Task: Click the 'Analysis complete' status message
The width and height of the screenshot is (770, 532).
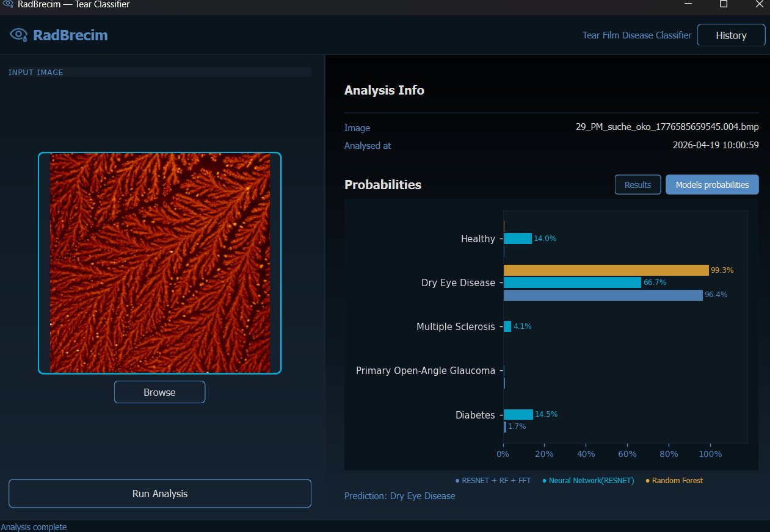Action: pyautogui.click(x=34, y=527)
